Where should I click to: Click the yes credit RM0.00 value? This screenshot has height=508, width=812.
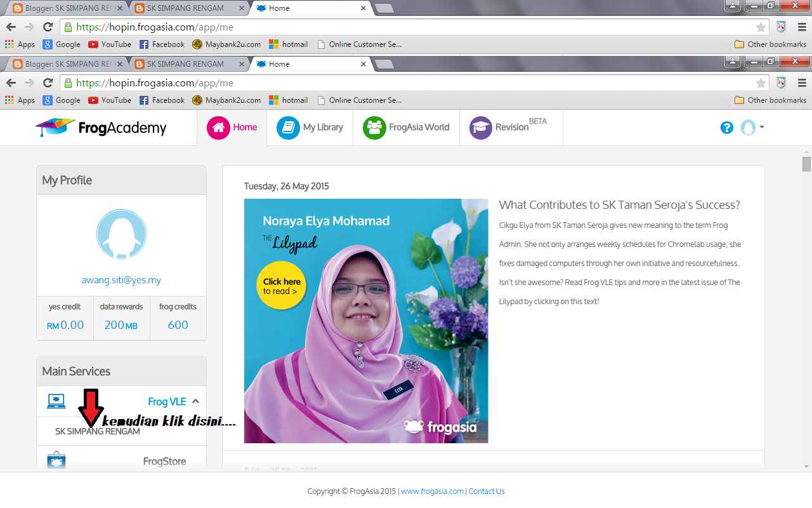pyautogui.click(x=65, y=325)
